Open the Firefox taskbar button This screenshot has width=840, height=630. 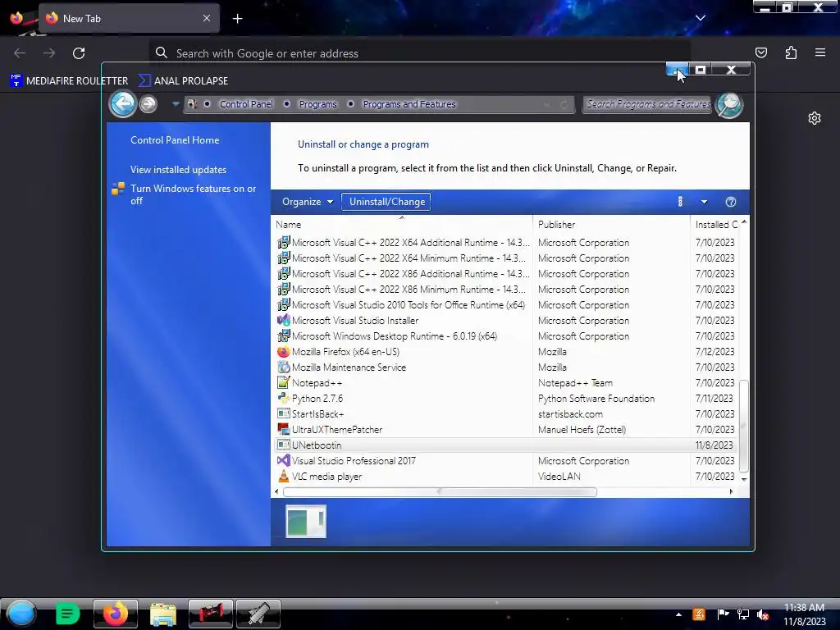pyautogui.click(x=116, y=614)
